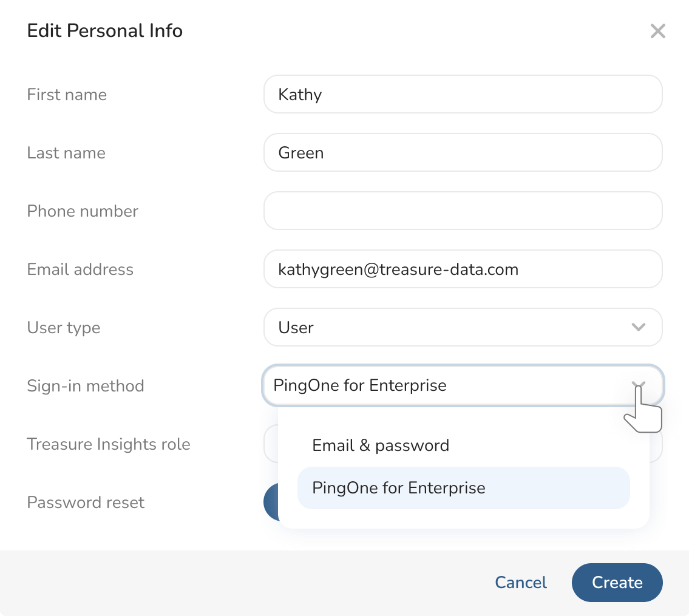Select Email & password sign-in option
This screenshot has width=689, height=616.
[x=381, y=445]
